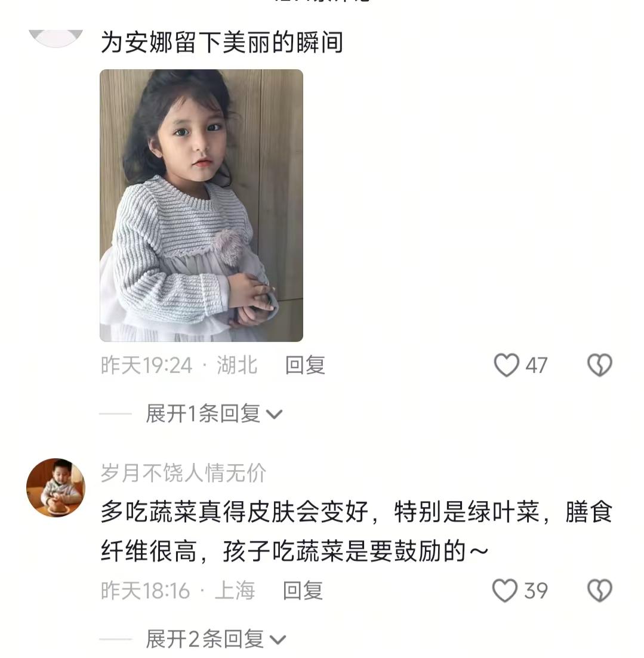Tap the 47 like count

pyautogui.click(x=536, y=366)
